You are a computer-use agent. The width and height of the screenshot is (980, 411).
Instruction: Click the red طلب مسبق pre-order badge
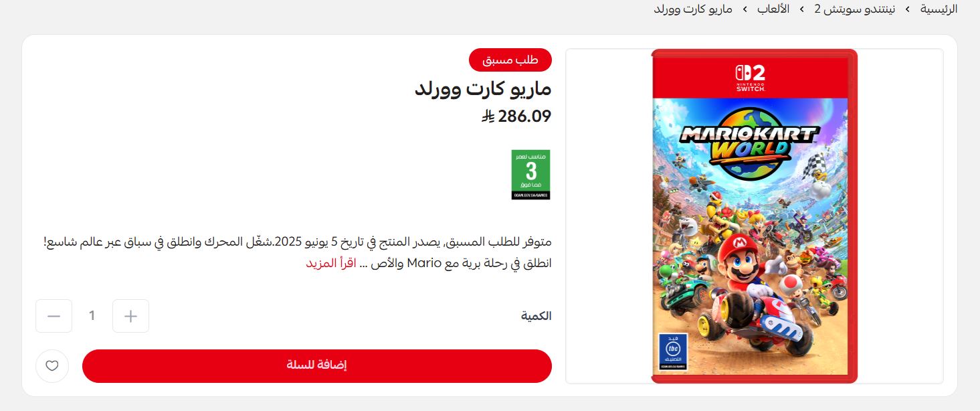pos(510,60)
